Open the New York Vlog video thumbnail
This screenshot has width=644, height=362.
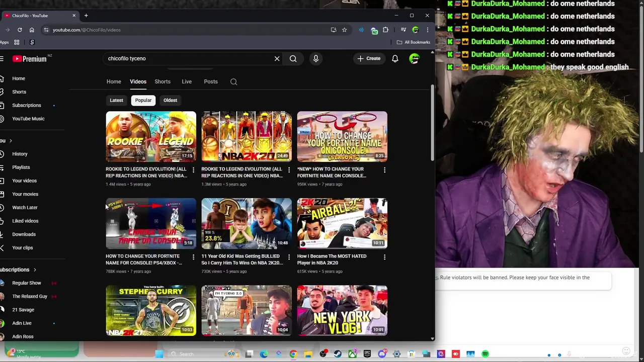342,310
